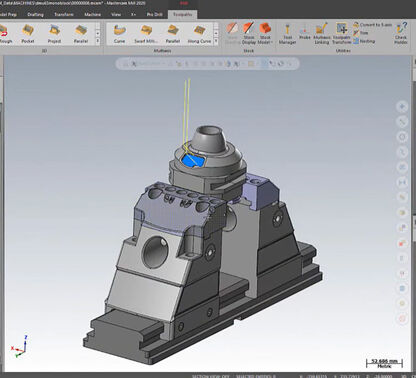Select the blue highlighted face on the part
This screenshot has height=378, width=416.
pos(192,160)
